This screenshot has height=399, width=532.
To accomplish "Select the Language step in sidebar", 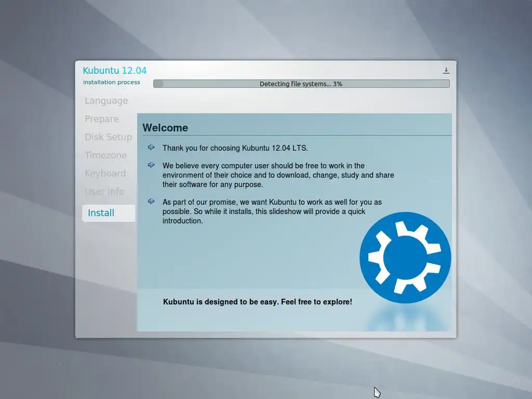I will point(106,101).
